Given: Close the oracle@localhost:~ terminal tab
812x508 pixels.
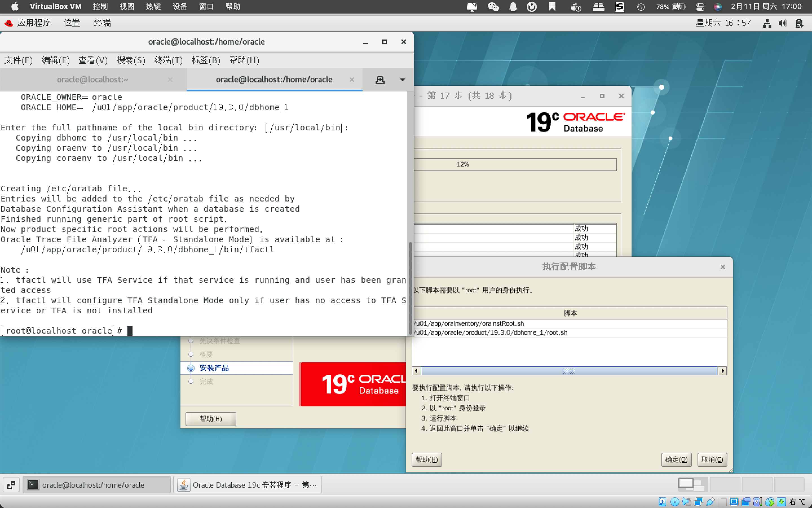Looking at the screenshot, I should point(170,80).
